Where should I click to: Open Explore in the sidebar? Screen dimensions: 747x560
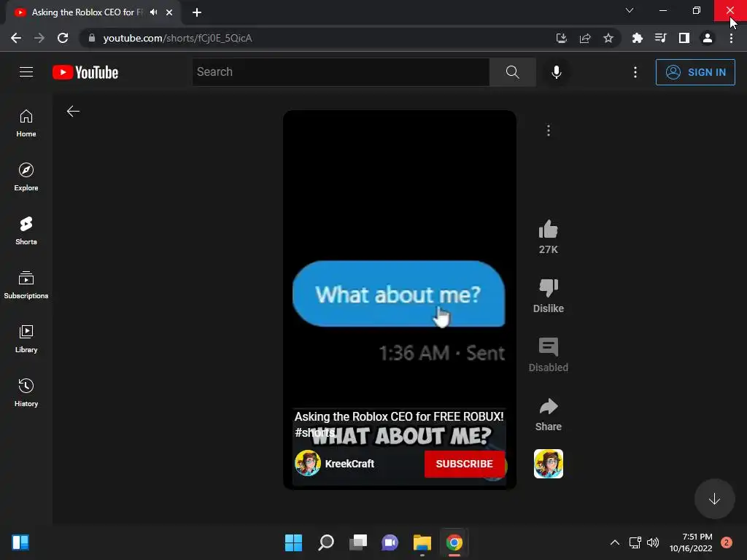[26, 177]
